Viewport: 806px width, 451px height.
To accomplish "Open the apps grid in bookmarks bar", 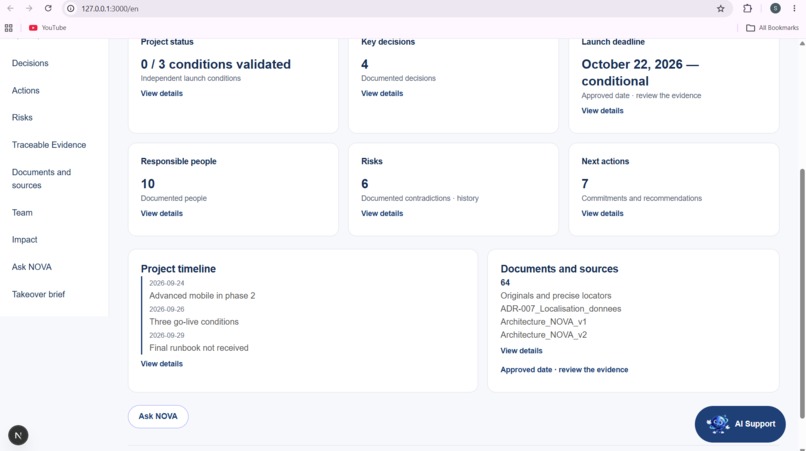I will pos(8,28).
